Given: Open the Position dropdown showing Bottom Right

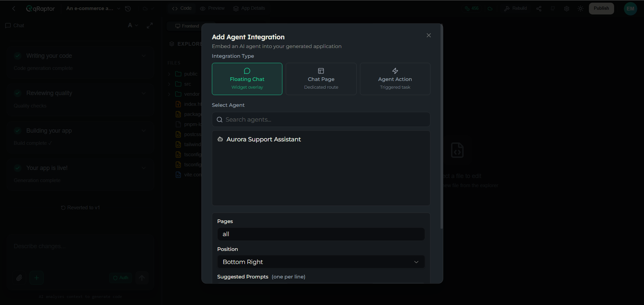Looking at the screenshot, I should (x=321, y=262).
